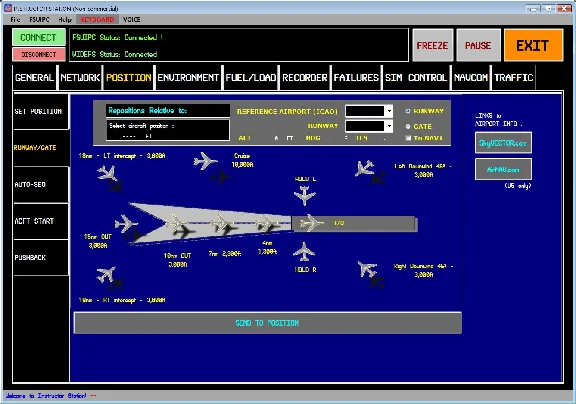Select the runway takeoff aircraft icon
Image resolution: width=576 pixels, height=404 pixels.
point(312,223)
